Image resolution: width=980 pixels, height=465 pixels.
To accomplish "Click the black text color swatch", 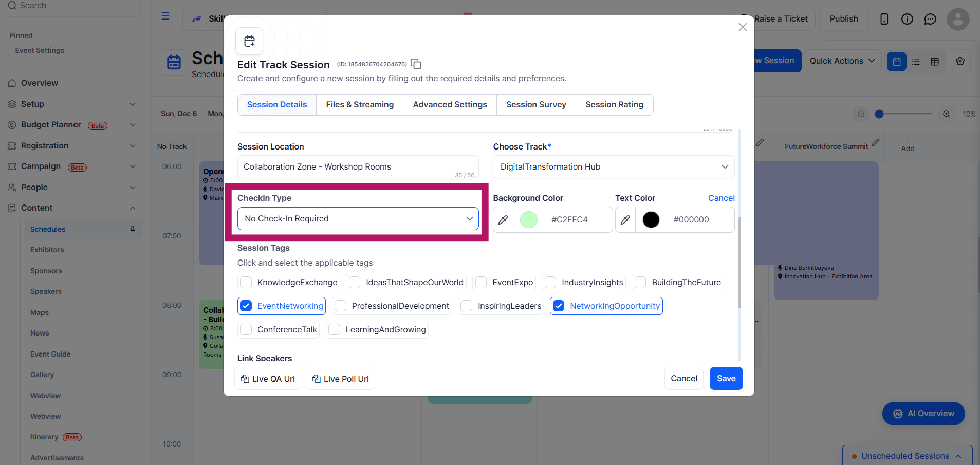I will tap(651, 220).
